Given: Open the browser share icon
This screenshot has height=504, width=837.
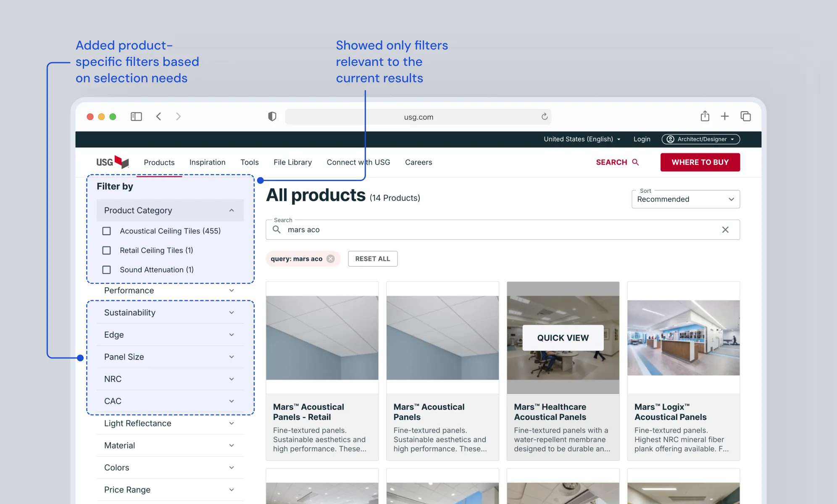Looking at the screenshot, I should 705,116.
